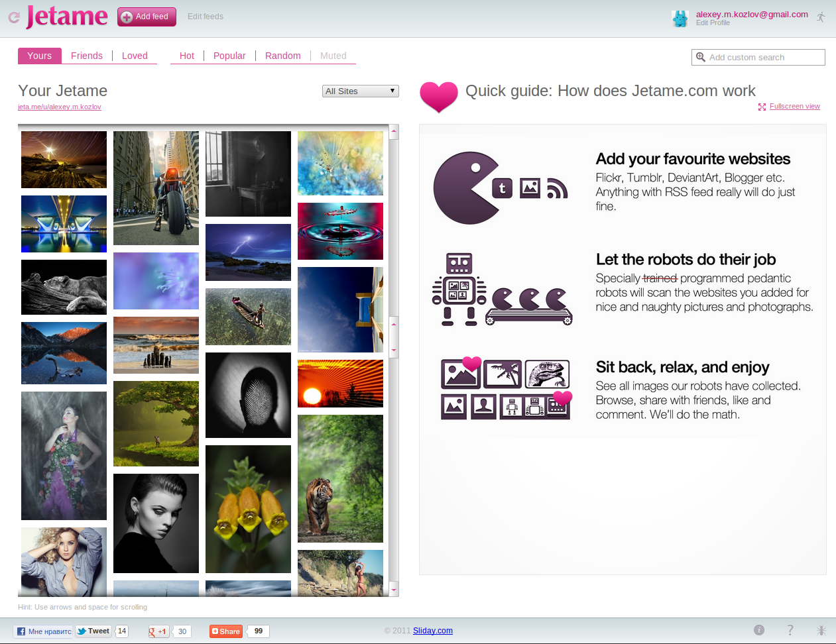Open the All Sites dropdown

pyautogui.click(x=360, y=91)
